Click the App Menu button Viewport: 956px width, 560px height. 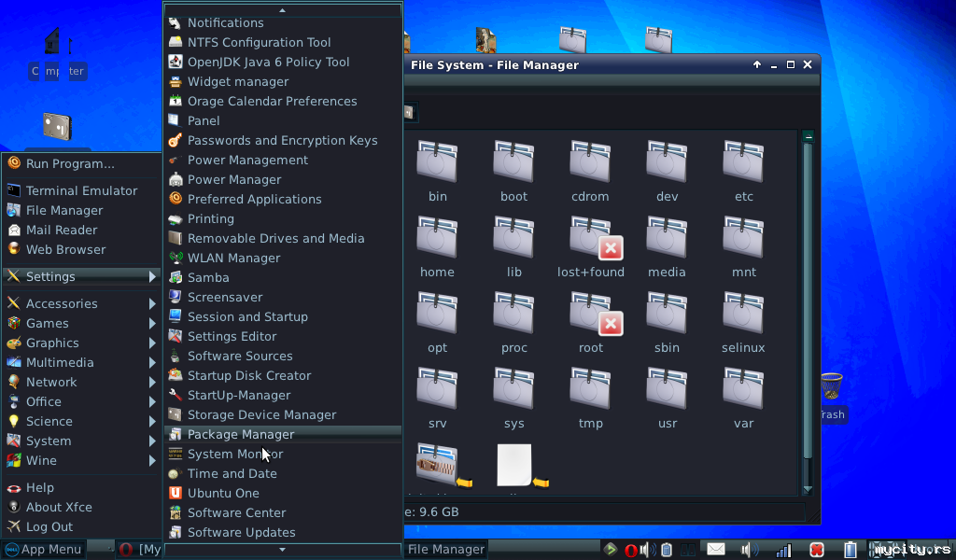point(43,549)
